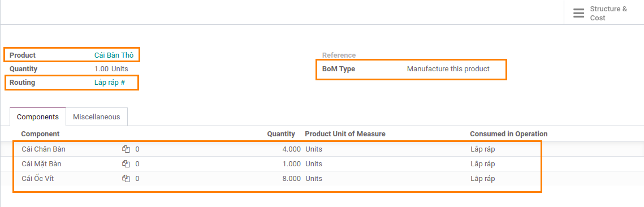Click Lắp ráp operation in Cái Chân Bàn row
The height and width of the screenshot is (207, 644).
483,149
